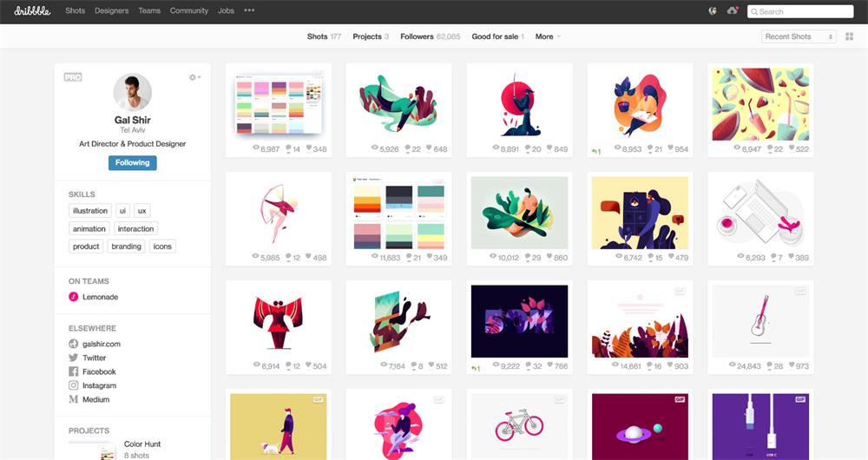Click the illustration skill tag
Viewport: 868px width, 460px height.
click(90, 211)
